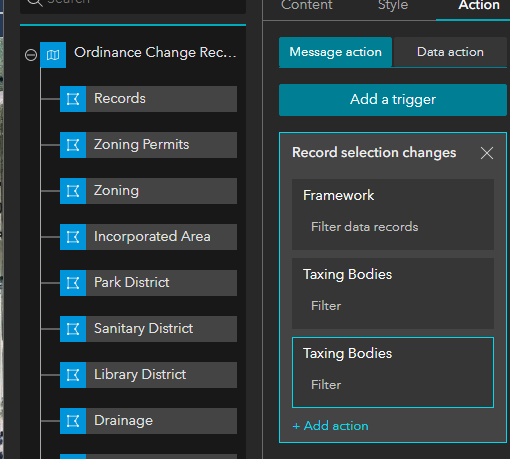This screenshot has width=510, height=459.
Task: Click the Record selection changes heading
Action: coord(374,153)
